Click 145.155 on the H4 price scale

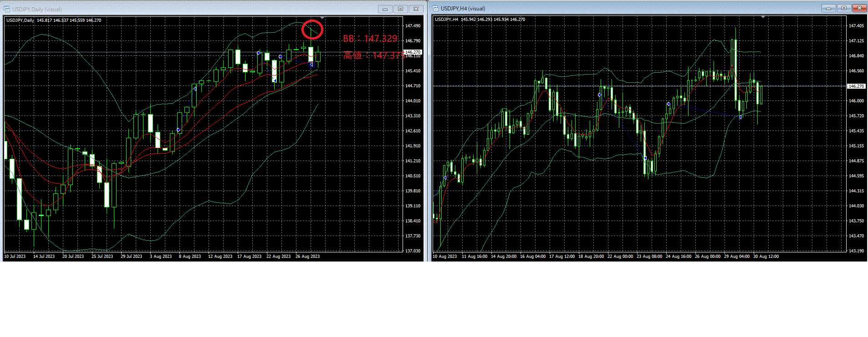[x=856, y=146]
